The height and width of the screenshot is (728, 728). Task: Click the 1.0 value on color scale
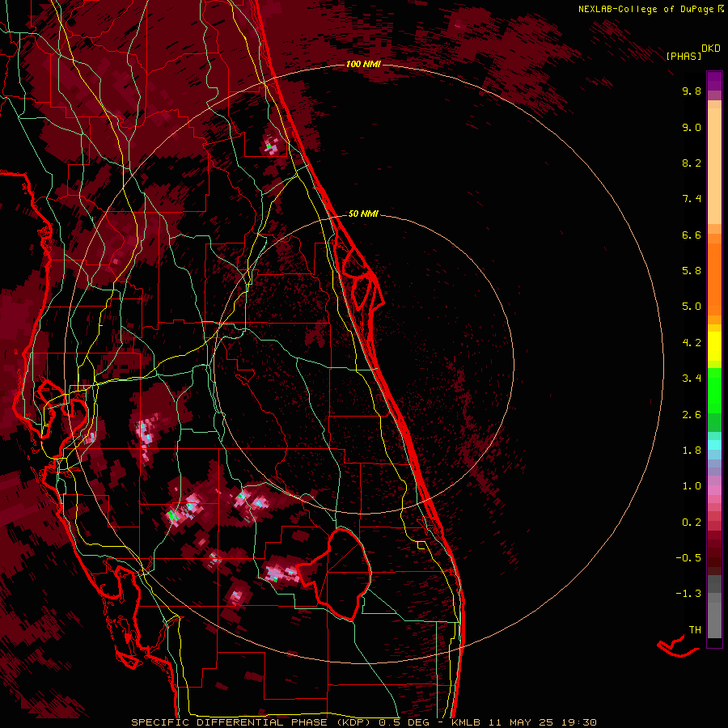[692, 486]
